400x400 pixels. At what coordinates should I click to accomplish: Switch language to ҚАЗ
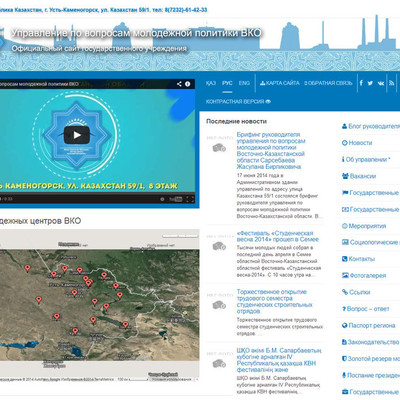(211, 83)
